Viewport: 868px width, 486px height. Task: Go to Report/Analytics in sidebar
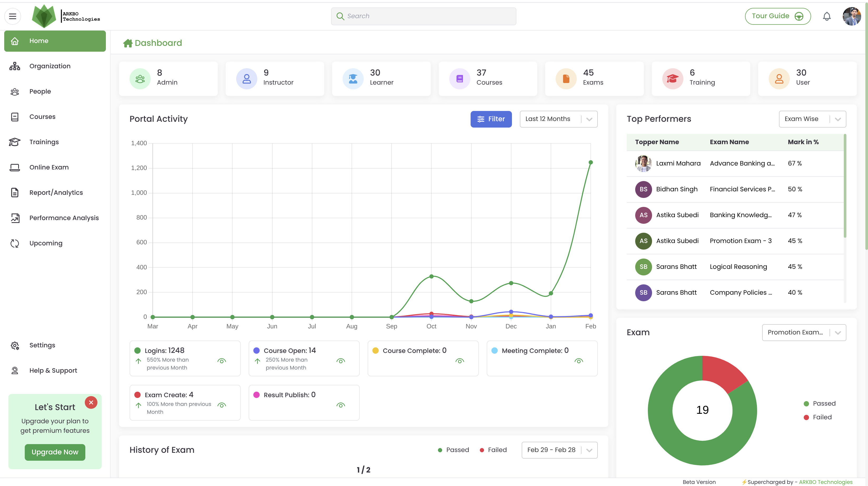56,193
